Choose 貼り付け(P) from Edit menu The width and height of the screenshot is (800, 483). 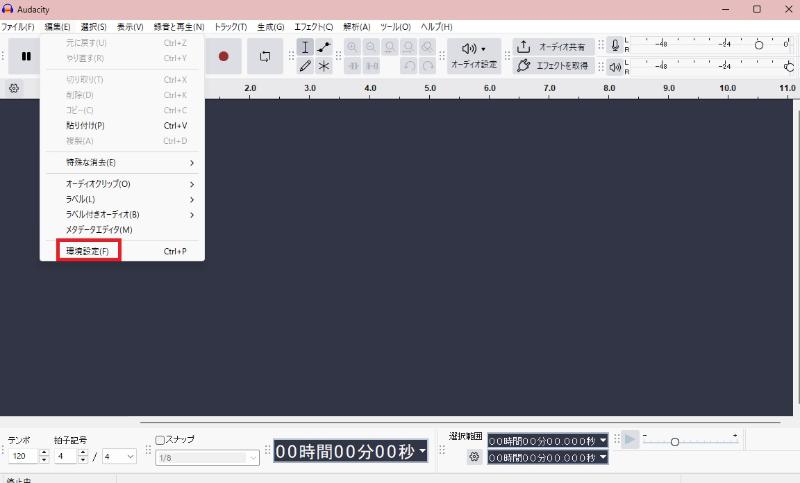122,125
